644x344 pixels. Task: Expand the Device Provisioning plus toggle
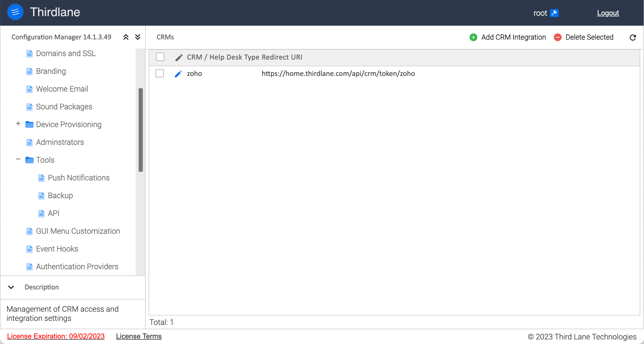tap(18, 124)
